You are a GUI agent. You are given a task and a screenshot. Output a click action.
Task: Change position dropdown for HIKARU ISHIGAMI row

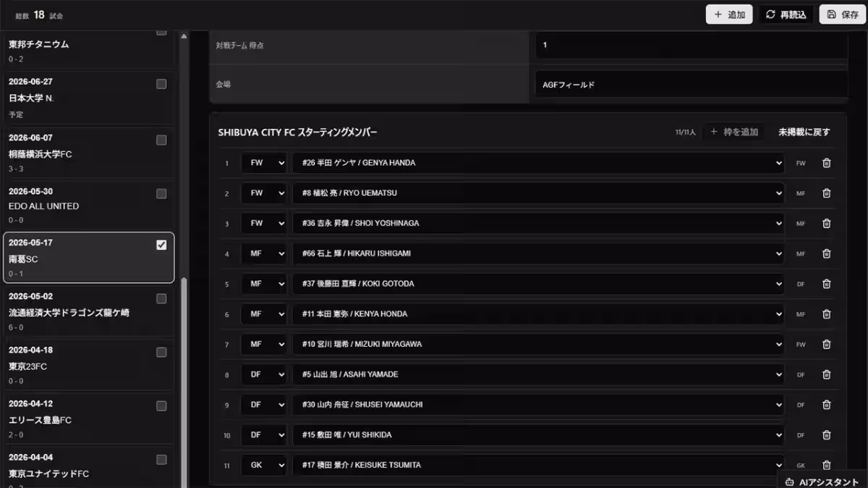(264, 253)
